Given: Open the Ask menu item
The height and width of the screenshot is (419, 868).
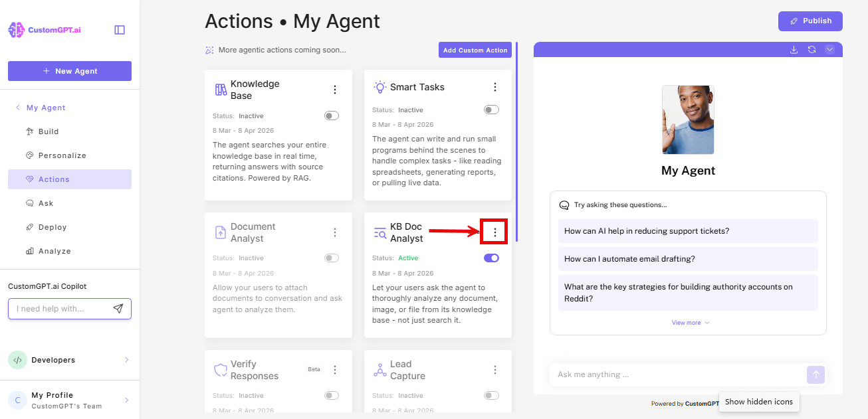Looking at the screenshot, I should point(70,203).
